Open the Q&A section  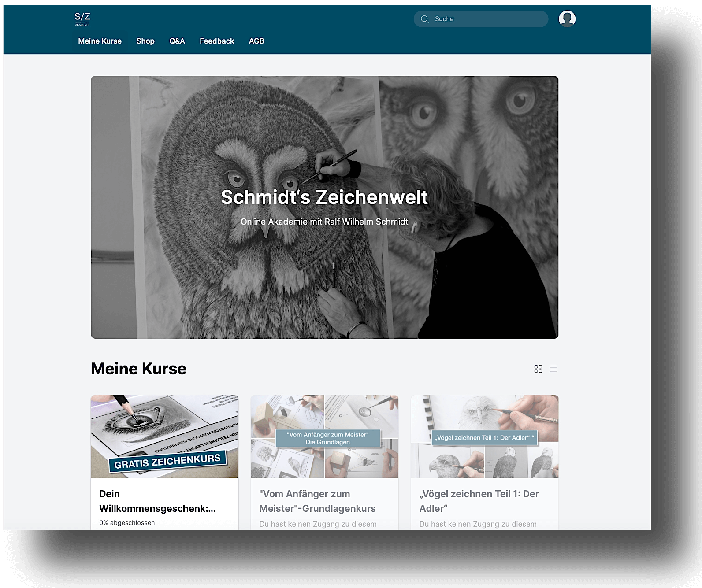(177, 41)
